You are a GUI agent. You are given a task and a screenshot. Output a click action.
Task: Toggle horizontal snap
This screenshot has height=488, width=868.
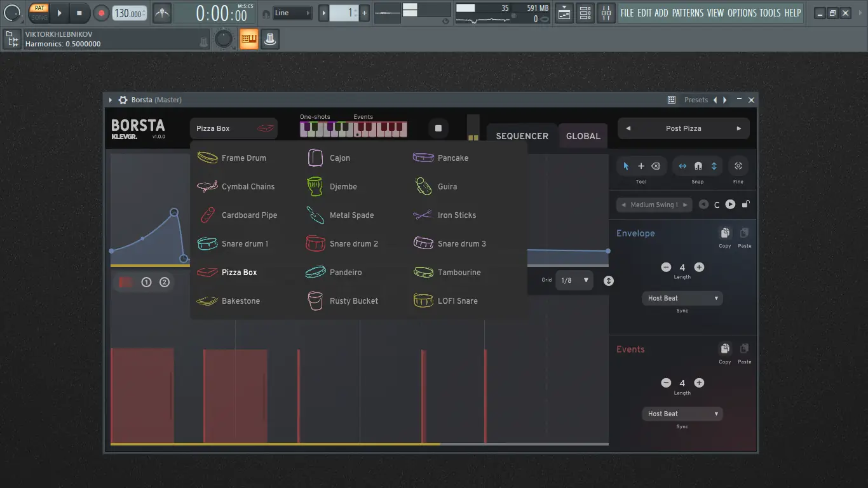click(682, 166)
